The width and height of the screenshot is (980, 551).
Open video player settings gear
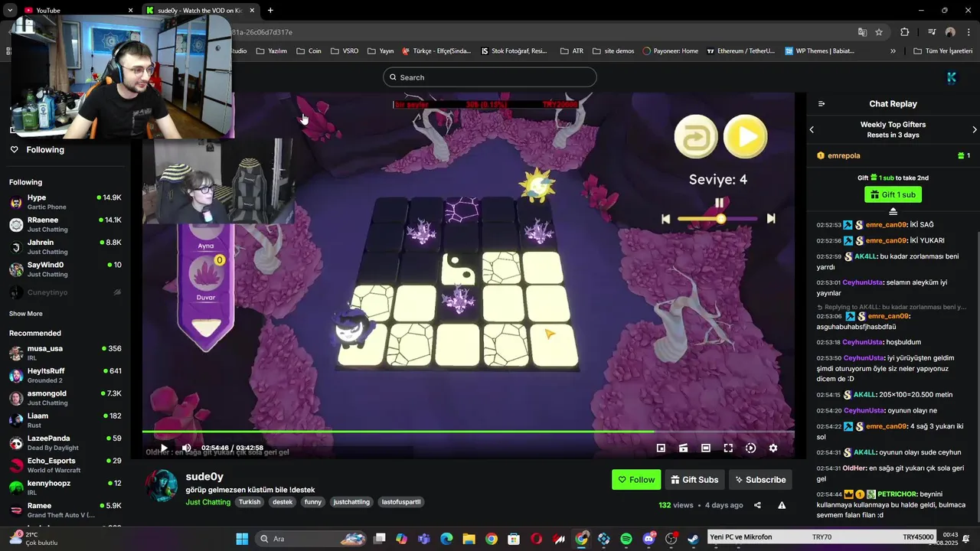tap(773, 448)
